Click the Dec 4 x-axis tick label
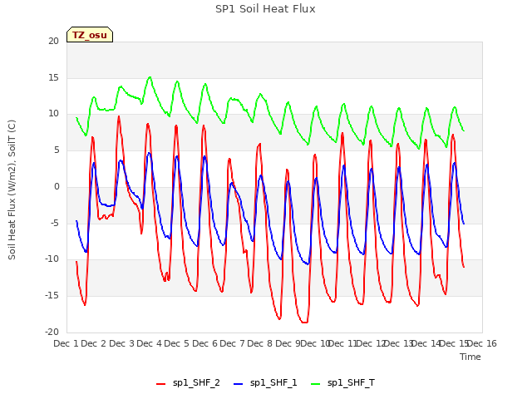The image size is (532, 399). tap(149, 343)
